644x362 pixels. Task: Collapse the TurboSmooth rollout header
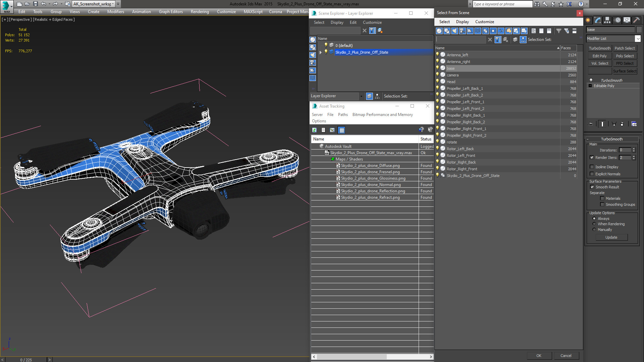[x=611, y=139]
